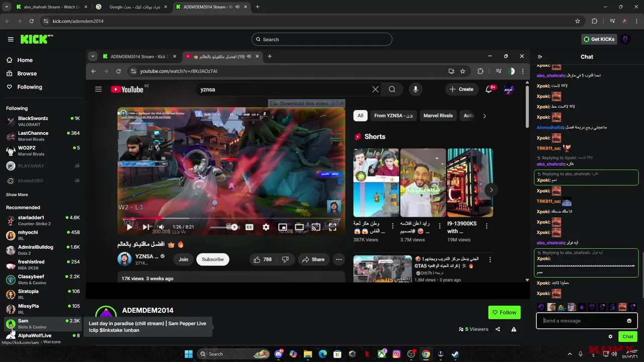Enter YouTube fullscreen mode
The width and height of the screenshot is (644, 362).
pyautogui.click(x=333, y=227)
